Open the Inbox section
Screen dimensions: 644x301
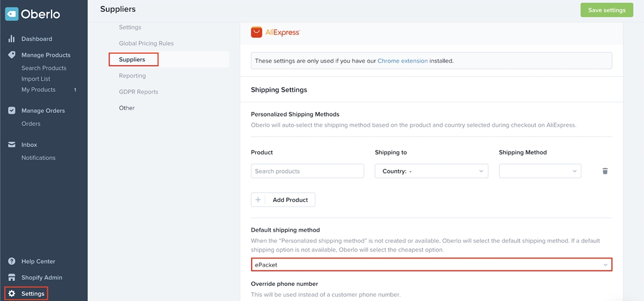(29, 145)
